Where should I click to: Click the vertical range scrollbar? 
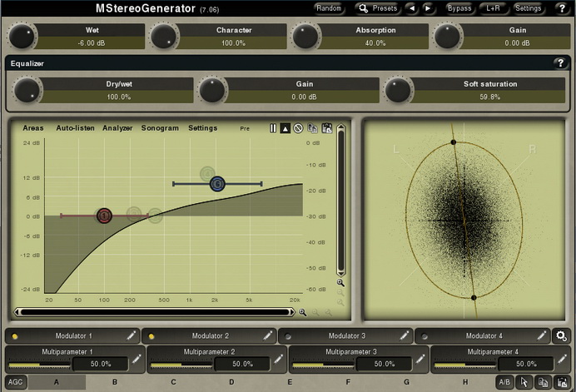coord(340,201)
